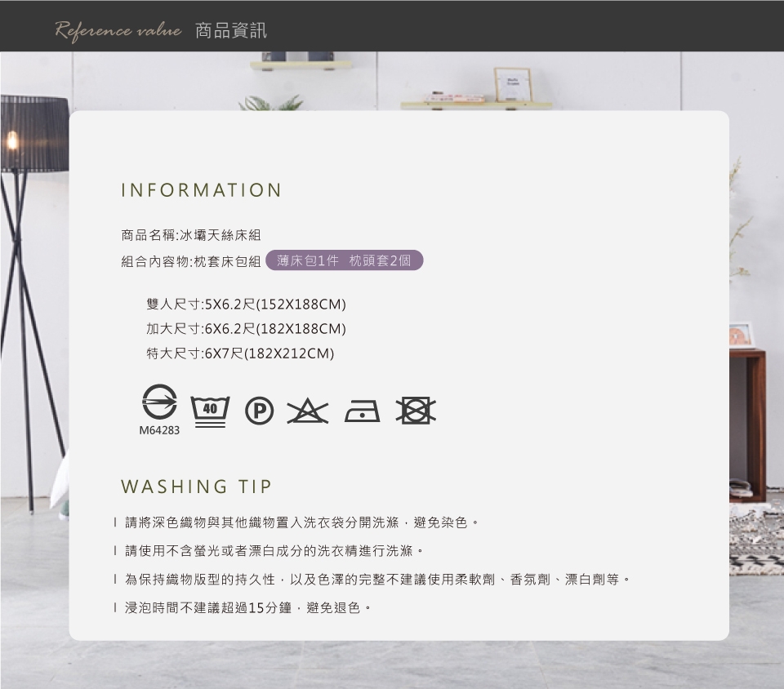Click the 組合內容物 枕套床包組 label
Screen dimensions: 784x689
point(191,261)
